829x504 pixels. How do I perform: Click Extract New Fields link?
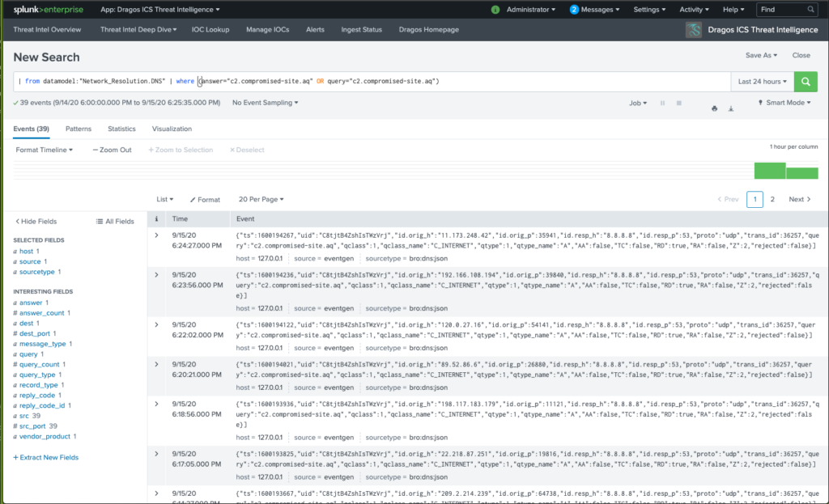(x=45, y=458)
